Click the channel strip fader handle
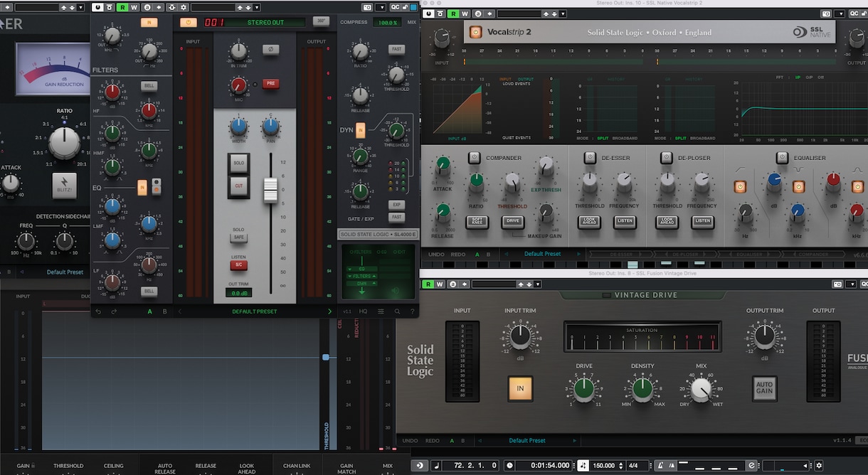Image resolution: width=868 pixels, height=475 pixels. tap(270, 190)
